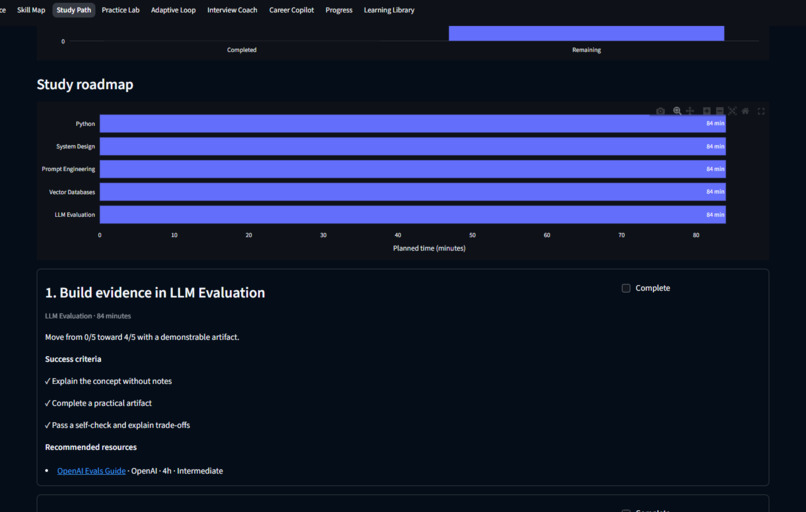Screen dimensions: 806x512
Task: Click the 'LLM Evaluation · 84 minutes' caption
Action: pos(88,316)
